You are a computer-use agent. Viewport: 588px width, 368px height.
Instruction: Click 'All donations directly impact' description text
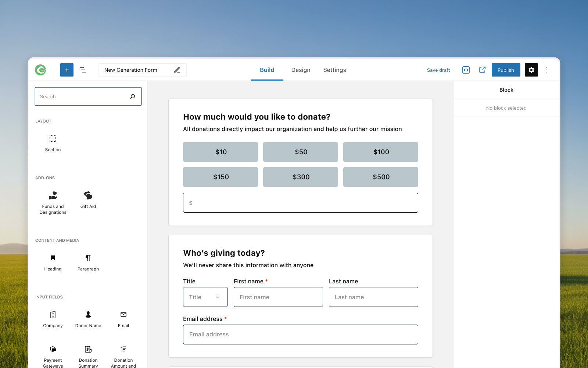[x=293, y=129]
